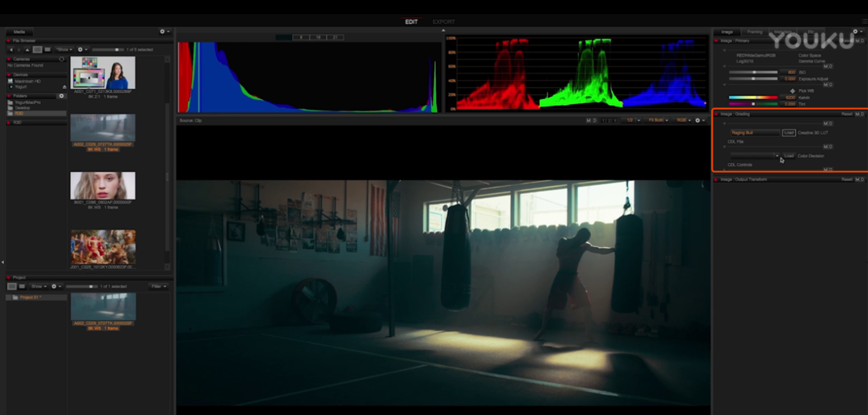Open the File Browser Show dropdown
Viewport: 868px width, 415px height.
pyautogui.click(x=64, y=50)
